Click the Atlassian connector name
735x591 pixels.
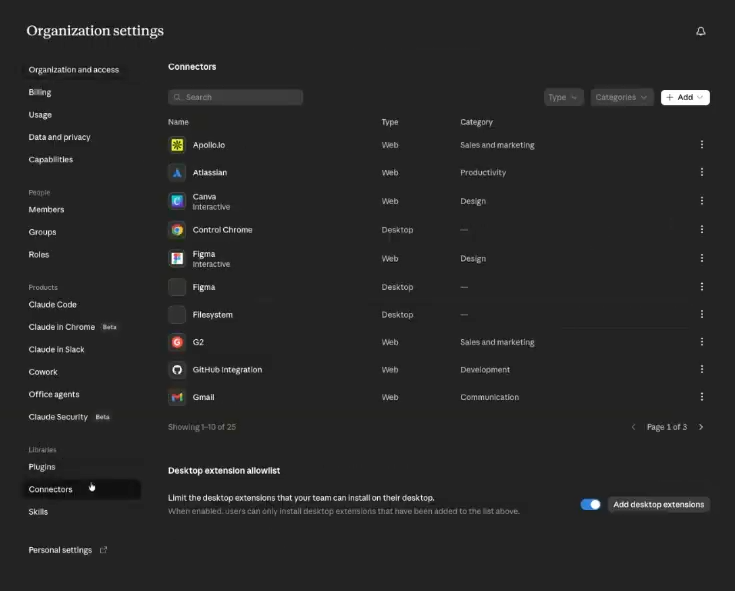coord(210,172)
